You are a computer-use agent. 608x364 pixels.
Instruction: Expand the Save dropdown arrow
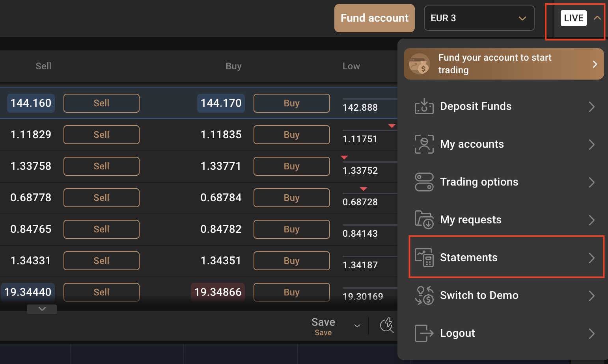357,326
